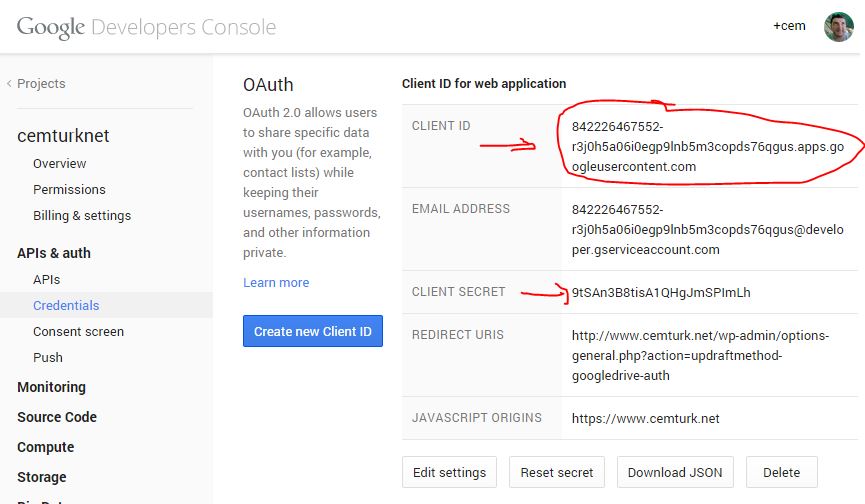Click the Edit settings button
Viewport: 865px width, 504px height.
tap(449, 472)
